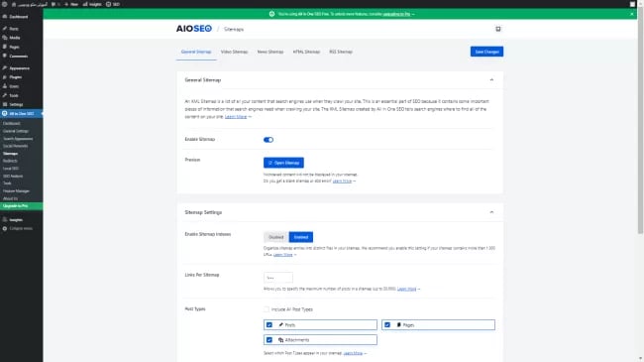
Task: Uncheck the Pages post type
Action: tap(387, 325)
